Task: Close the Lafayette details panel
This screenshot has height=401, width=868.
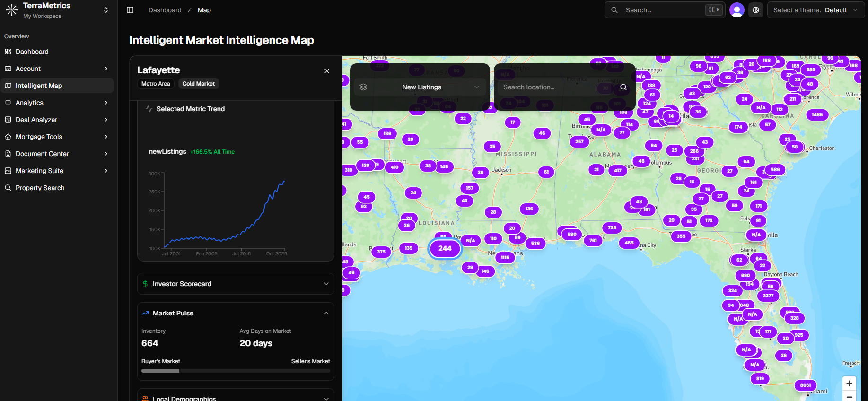Action: [x=327, y=71]
